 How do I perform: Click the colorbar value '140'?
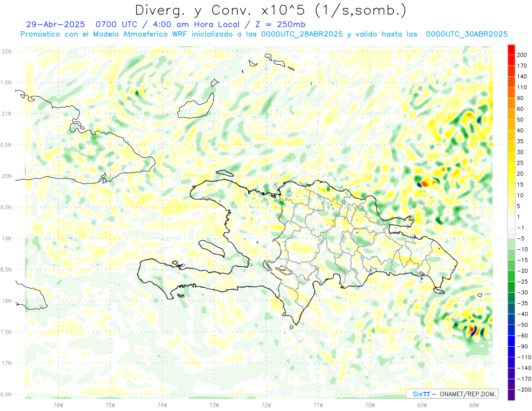coord(522,77)
